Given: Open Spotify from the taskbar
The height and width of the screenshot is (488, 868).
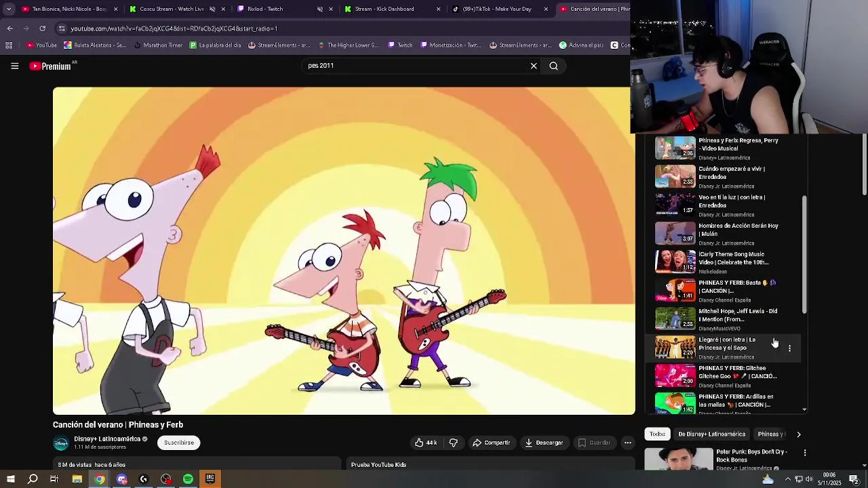Looking at the screenshot, I should coord(188,479).
